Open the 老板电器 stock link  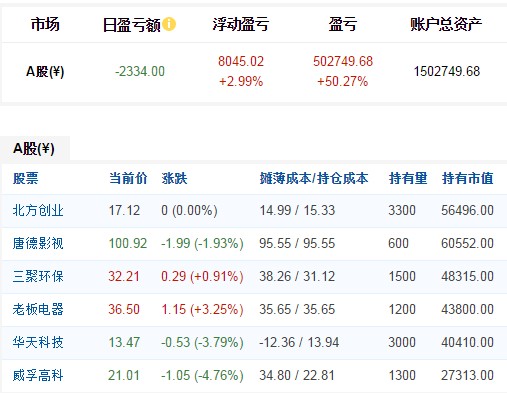click(38, 309)
